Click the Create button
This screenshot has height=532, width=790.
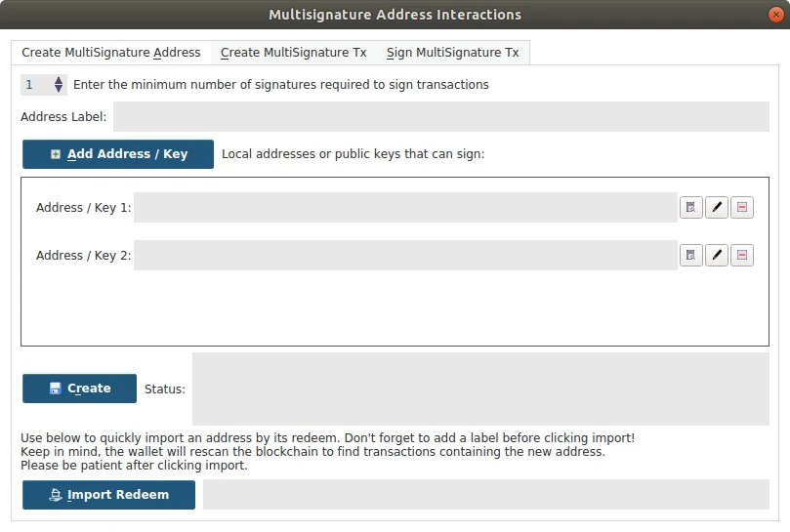(x=80, y=389)
